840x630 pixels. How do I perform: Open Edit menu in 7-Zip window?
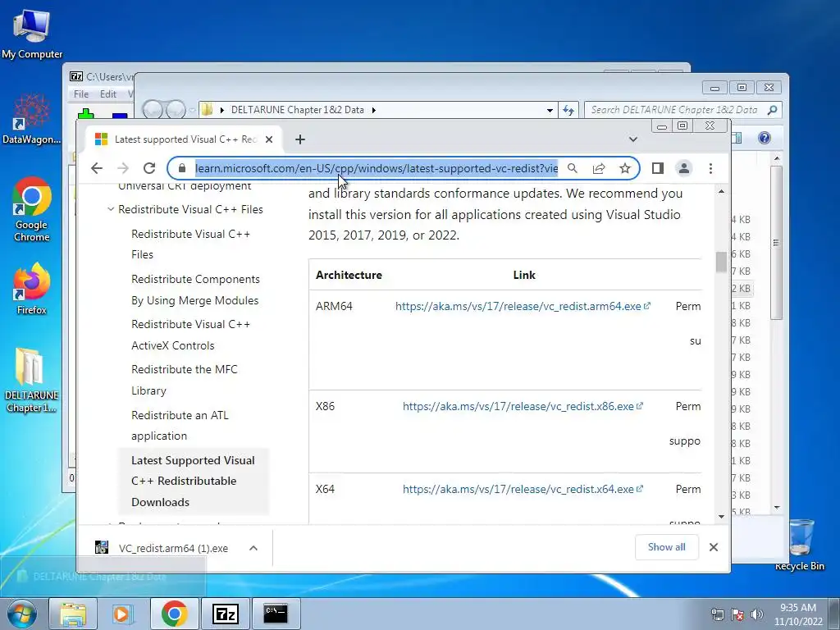(107, 94)
